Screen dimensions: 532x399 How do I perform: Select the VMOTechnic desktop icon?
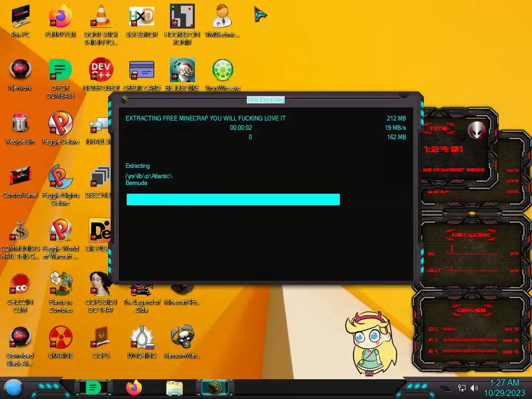tap(222, 21)
